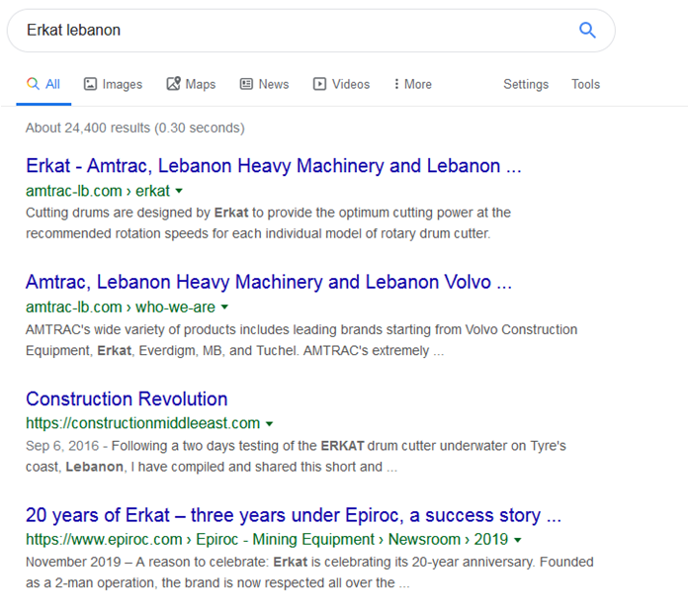Open the Settings menu
Viewport: 689px width, 616px height.
coord(526,84)
